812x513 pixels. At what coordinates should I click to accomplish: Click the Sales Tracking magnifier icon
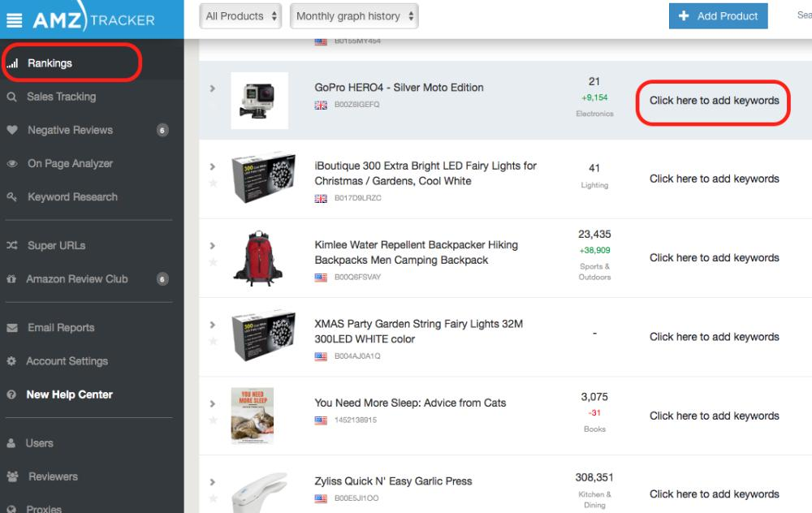(x=12, y=97)
